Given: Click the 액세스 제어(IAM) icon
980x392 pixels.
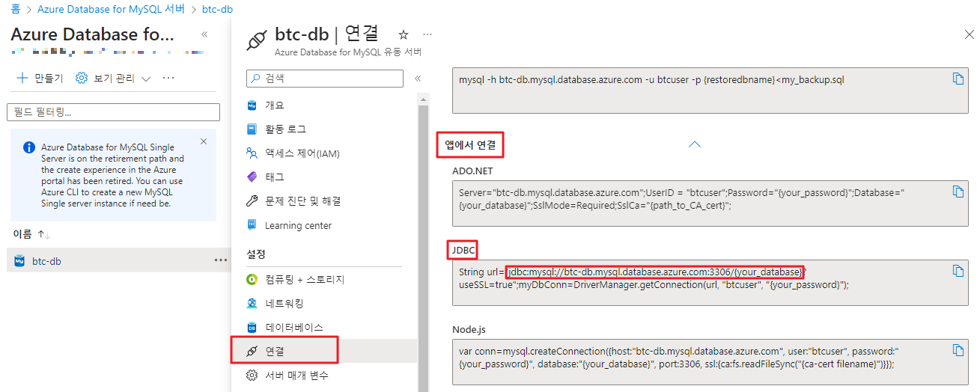Looking at the screenshot, I should pos(252,153).
